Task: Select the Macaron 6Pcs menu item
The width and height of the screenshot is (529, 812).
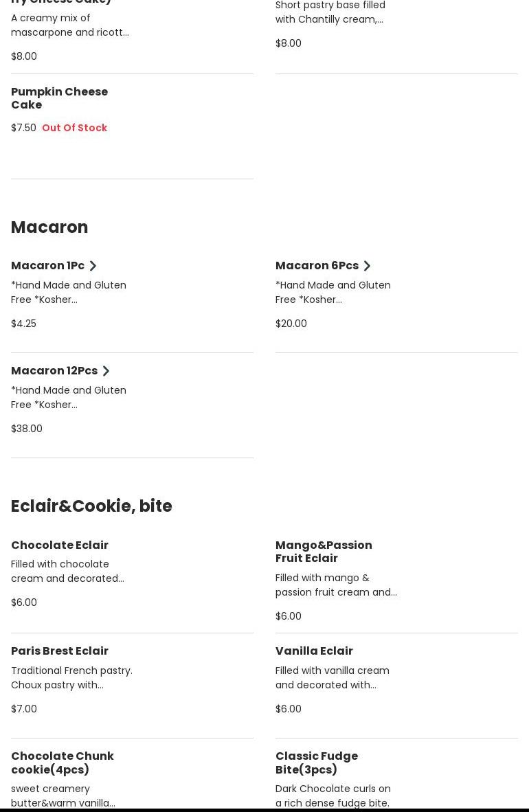Action: [317, 266]
